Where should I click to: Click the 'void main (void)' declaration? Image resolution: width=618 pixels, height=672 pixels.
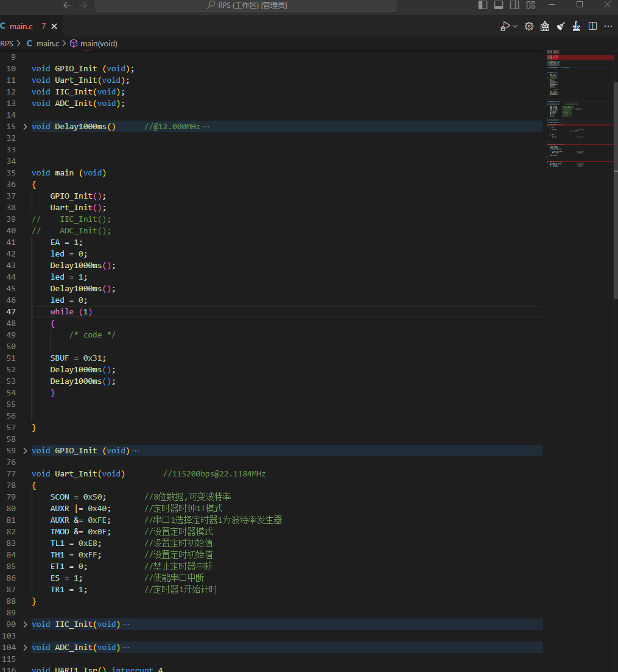(69, 172)
